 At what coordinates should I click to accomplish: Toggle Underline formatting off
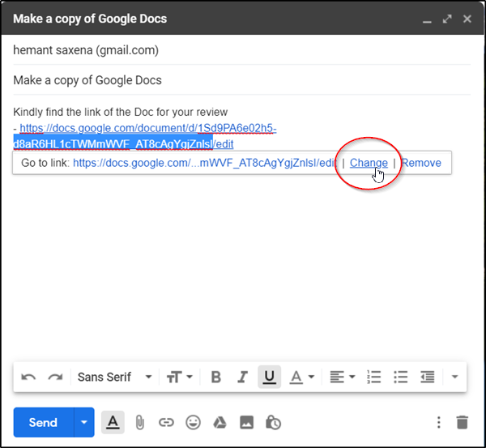tap(270, 377)
